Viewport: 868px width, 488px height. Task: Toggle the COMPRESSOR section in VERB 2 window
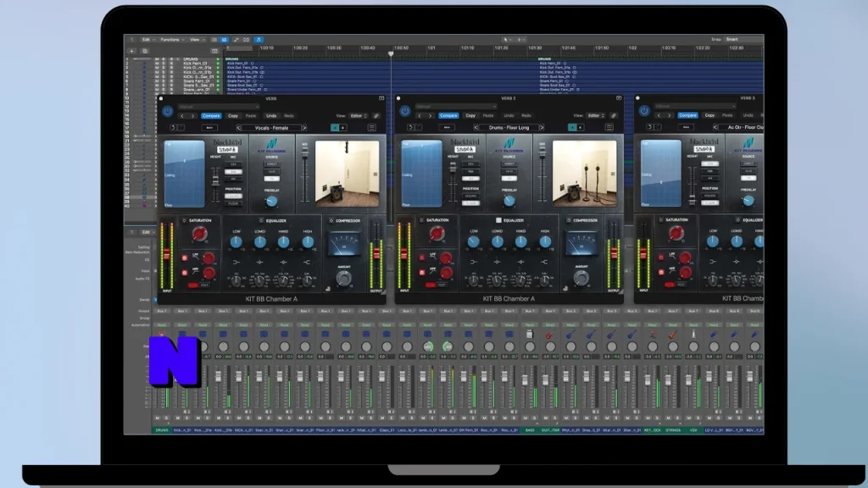[569, 220]
